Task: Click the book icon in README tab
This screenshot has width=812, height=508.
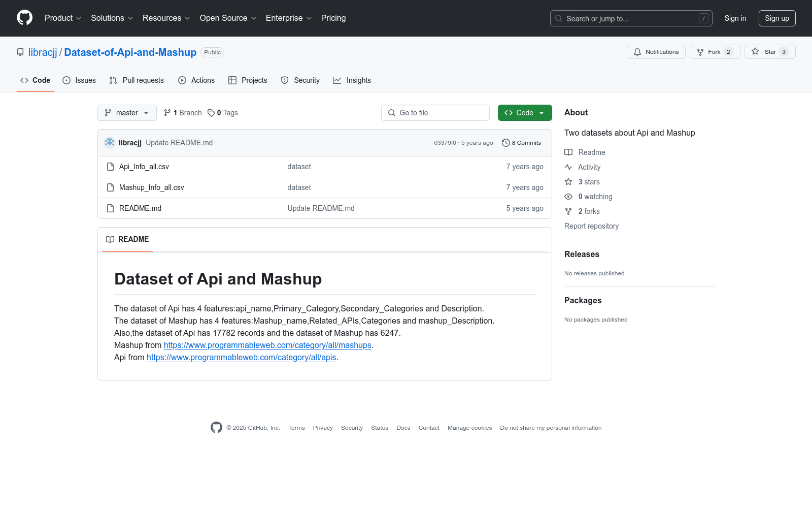Action: pos(110,239)
